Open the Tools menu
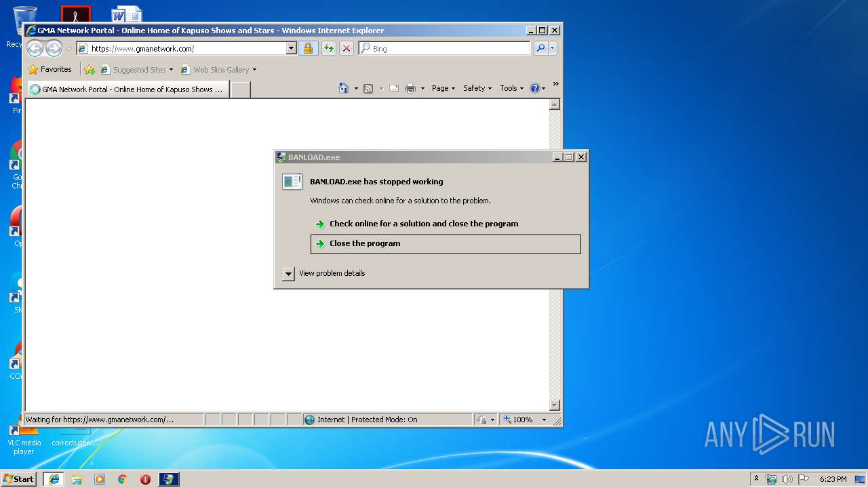Viewport: 868px width, 488px height. [x=512, y=88]
